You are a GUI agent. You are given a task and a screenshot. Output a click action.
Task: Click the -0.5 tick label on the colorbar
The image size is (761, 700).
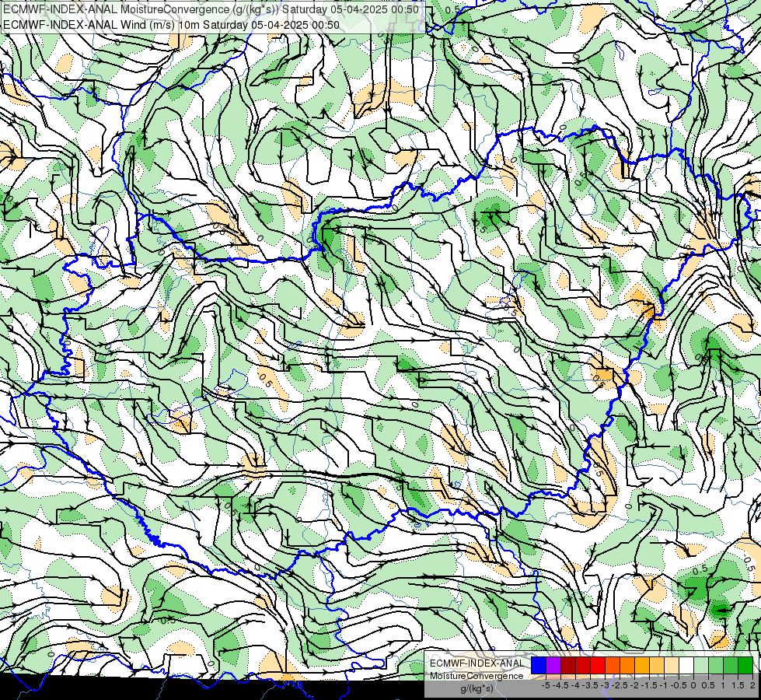679,685
